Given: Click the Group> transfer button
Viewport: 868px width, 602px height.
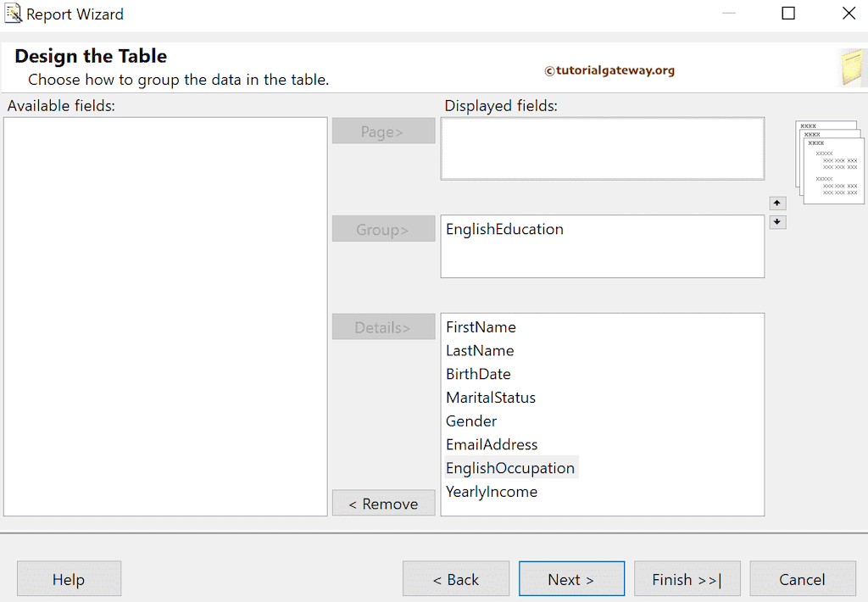Looking at the screenshot, I should [x=383, y=229].
